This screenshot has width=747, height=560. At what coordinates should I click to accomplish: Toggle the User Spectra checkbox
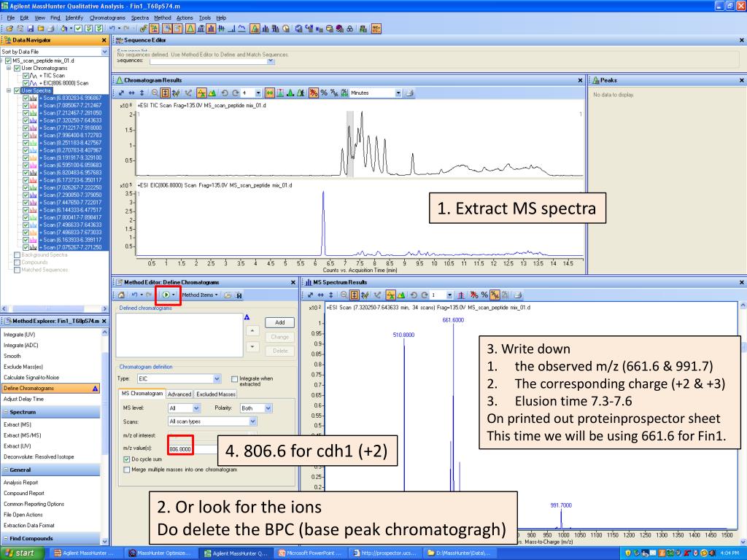click(x=18, y=90)
